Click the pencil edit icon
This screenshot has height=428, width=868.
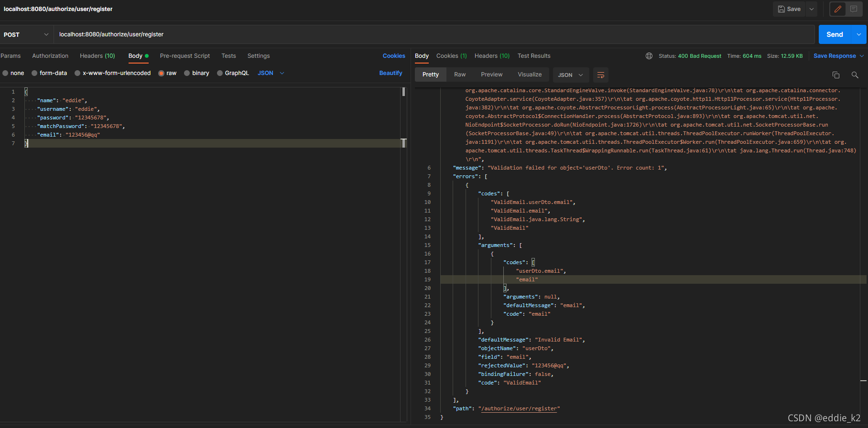point(838,9)
